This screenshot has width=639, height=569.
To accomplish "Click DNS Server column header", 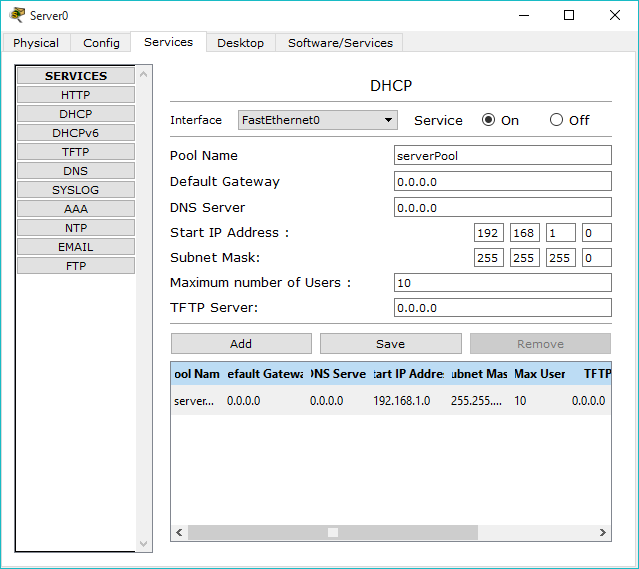I will click(x=338, y=374).
